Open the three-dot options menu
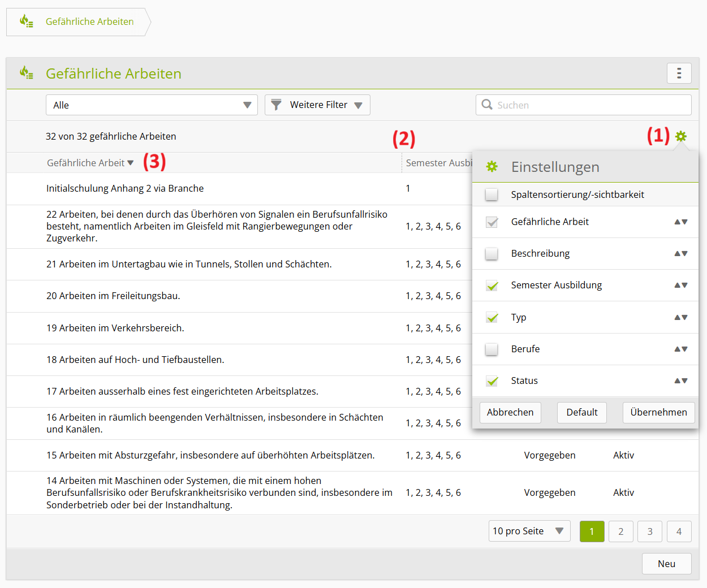Screen dimensions: 707x588 tap(679, 73)
